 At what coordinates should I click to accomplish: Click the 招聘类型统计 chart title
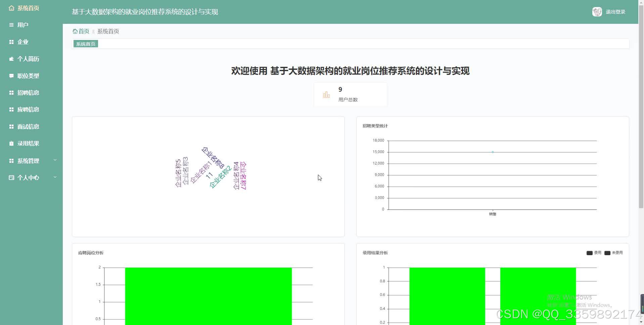pyautogui.click(x=375, y=126)
